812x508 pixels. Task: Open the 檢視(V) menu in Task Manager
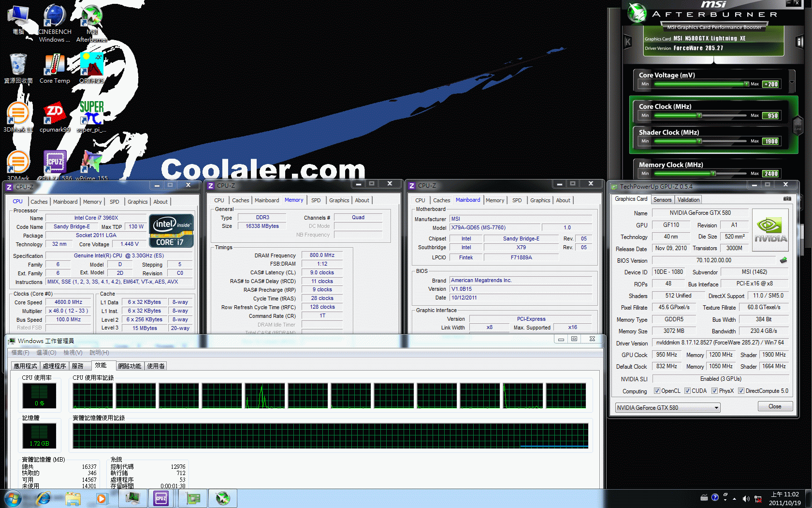tap(72, 353)
